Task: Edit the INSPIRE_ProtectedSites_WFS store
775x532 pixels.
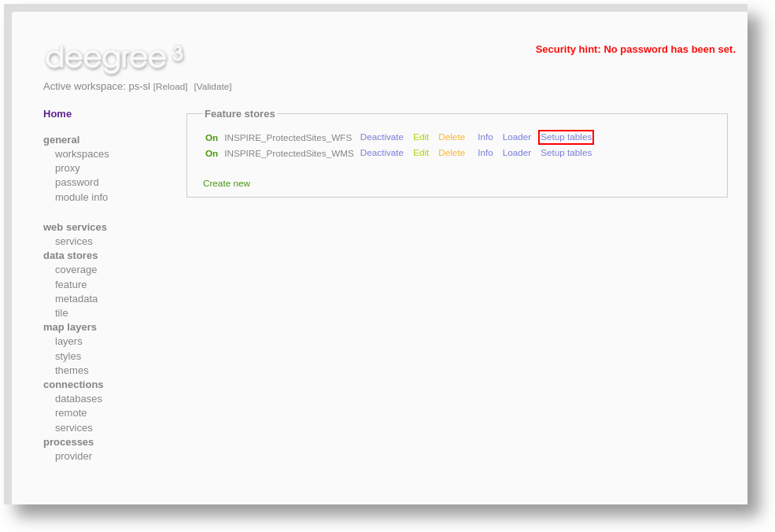Action: 421,137
